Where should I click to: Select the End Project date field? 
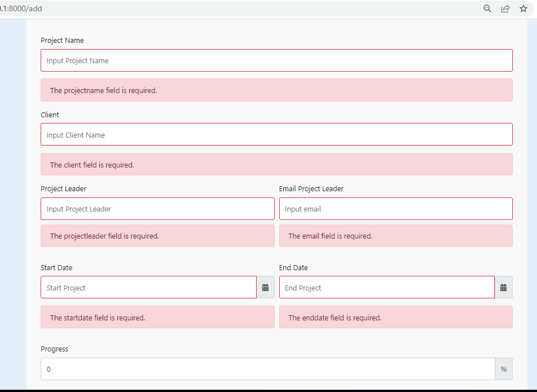(387, 287)
